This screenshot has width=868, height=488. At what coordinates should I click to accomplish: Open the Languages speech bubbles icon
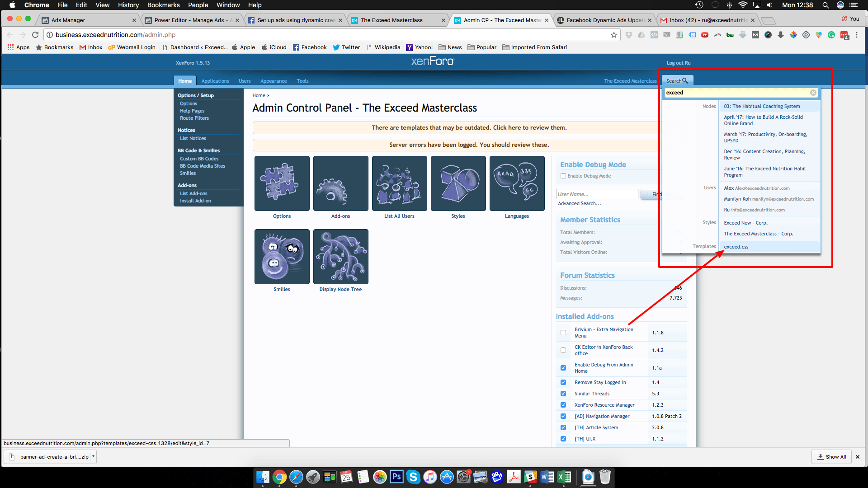(x=517, y=183)
